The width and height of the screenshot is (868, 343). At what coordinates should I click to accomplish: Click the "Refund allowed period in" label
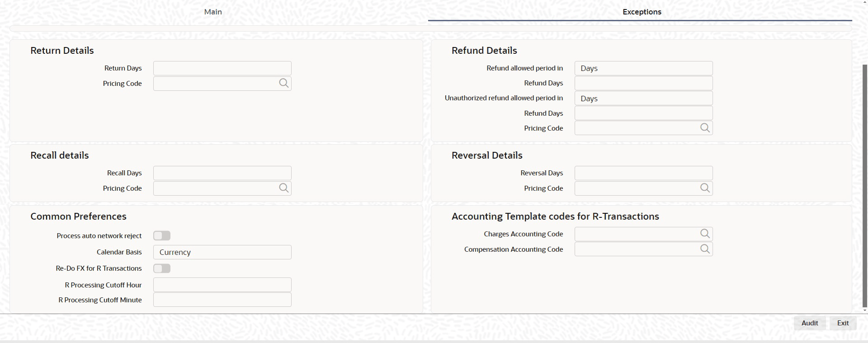click(x=524, y=68)
